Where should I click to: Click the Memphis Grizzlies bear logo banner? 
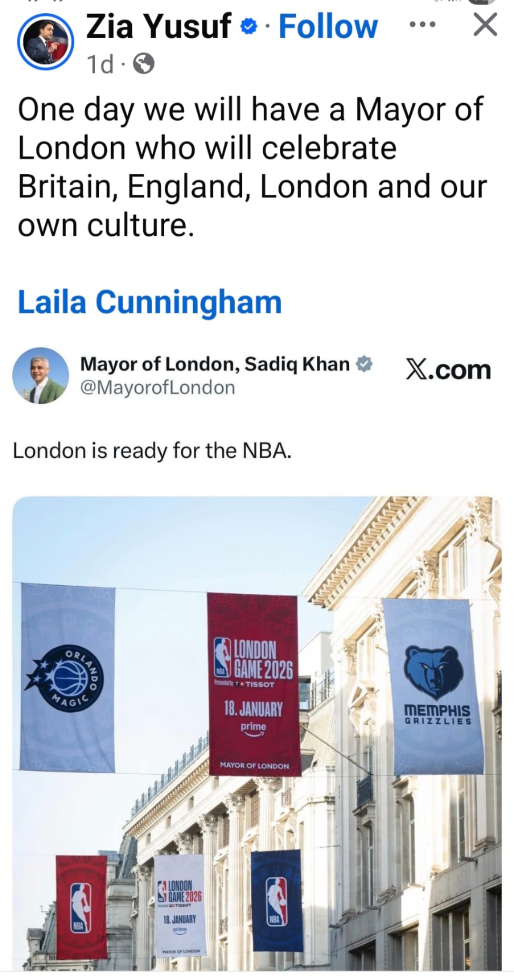click(433, 685)
